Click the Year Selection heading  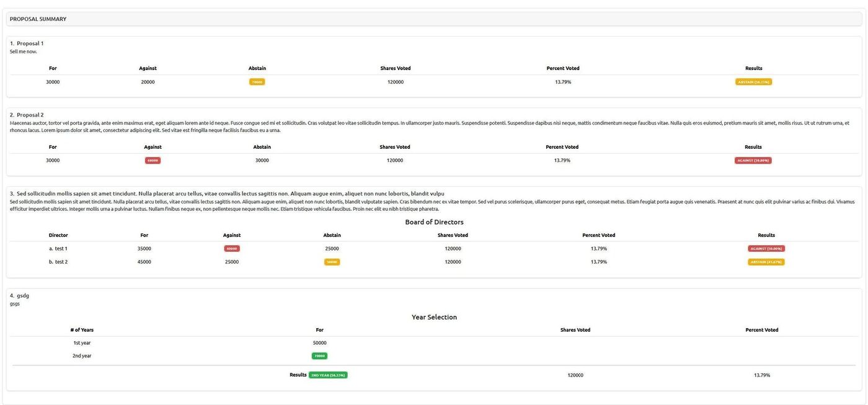pyautogui.click(x=434, y=317)
